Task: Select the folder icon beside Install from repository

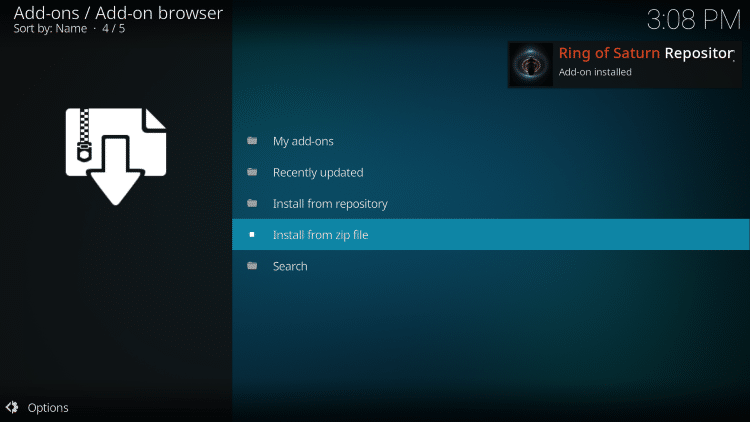Action: tap(252, 204)
